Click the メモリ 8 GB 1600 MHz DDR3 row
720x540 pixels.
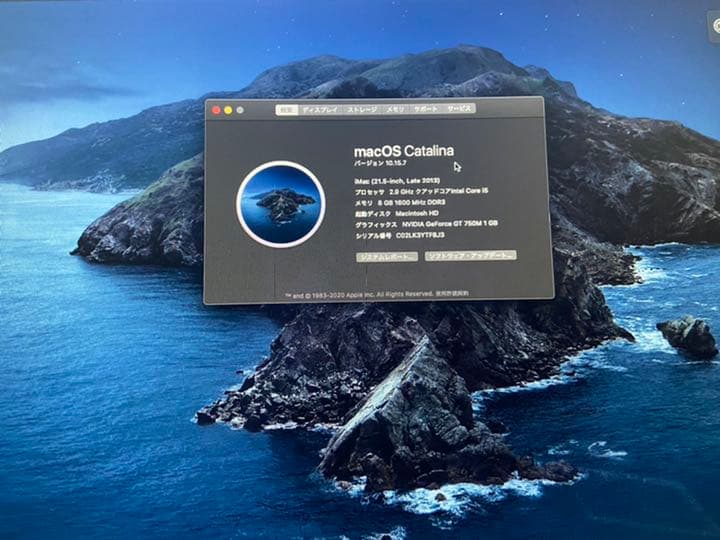click(x=400, y=202)
